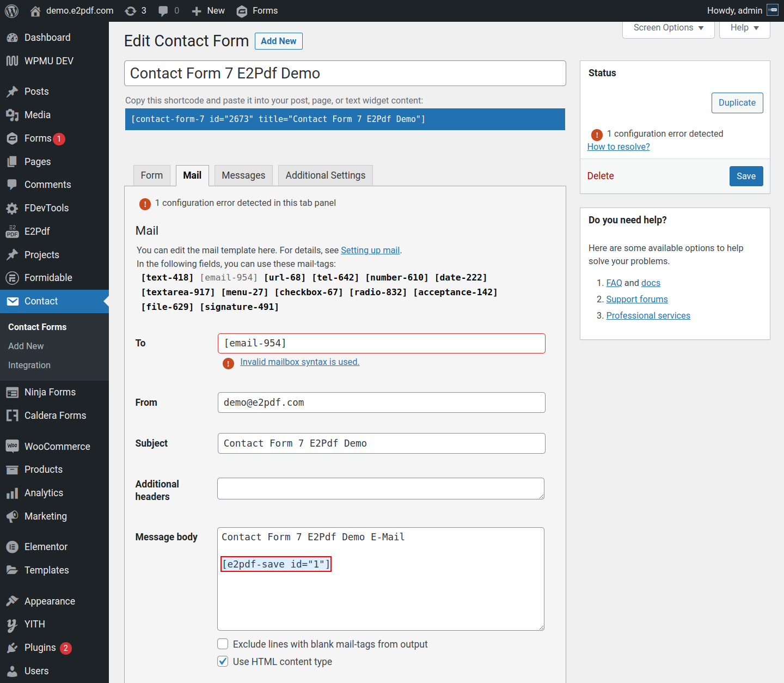
Task: Click the admin user avatar icon
Action: pyautogui.click(x=772, y=10)
